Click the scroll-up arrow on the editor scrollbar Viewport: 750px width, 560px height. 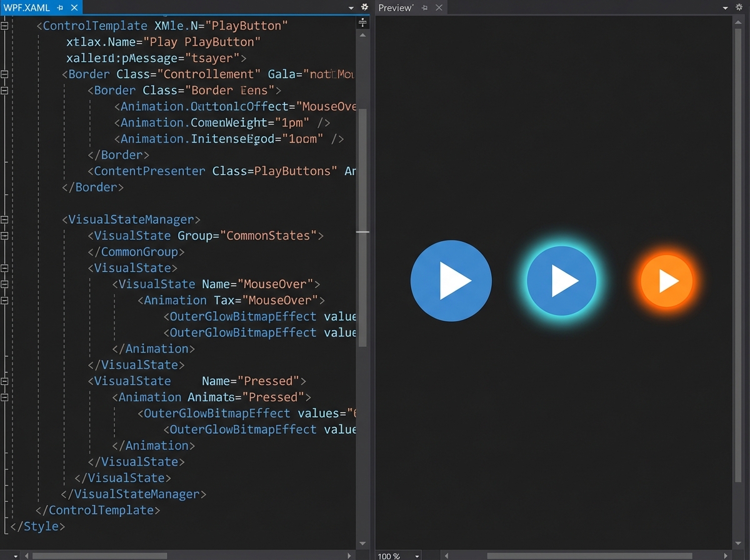[362, 35]
